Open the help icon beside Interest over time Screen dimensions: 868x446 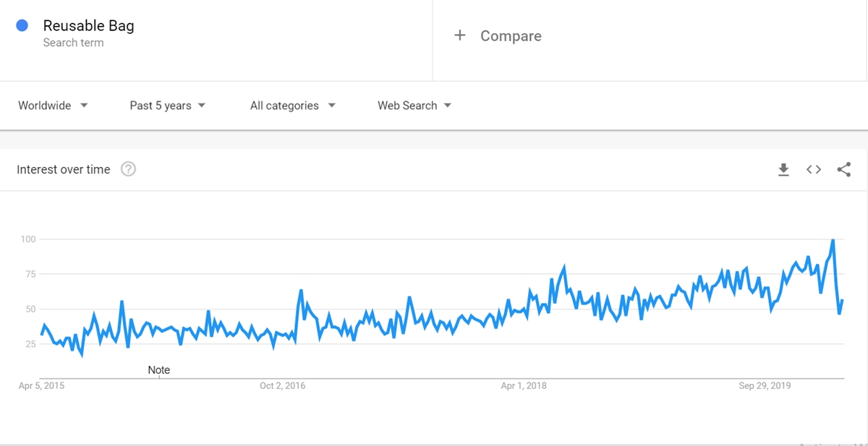click(x=128, y=169)
